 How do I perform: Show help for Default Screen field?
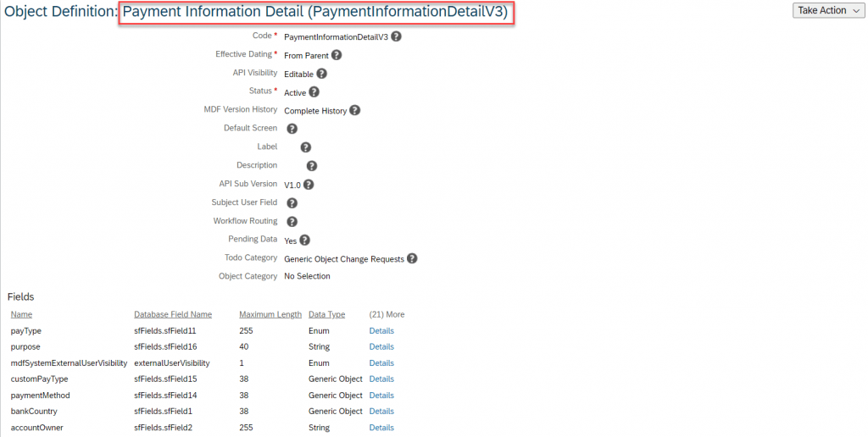(292, 129)
